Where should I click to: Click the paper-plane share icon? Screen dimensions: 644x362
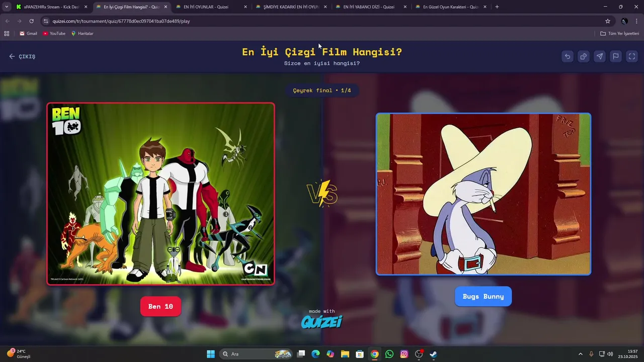(x=600, y=56)
